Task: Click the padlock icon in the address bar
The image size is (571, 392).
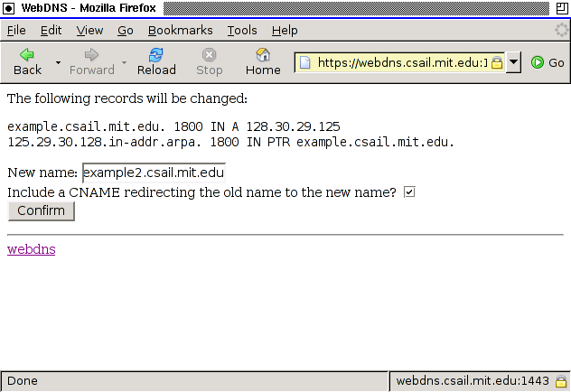Action: point(497,63)
